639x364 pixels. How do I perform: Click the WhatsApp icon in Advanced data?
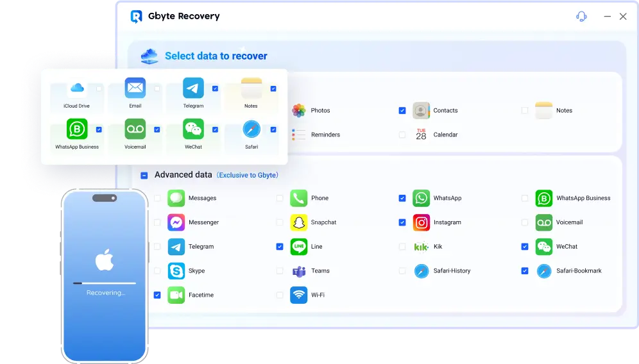421,198
